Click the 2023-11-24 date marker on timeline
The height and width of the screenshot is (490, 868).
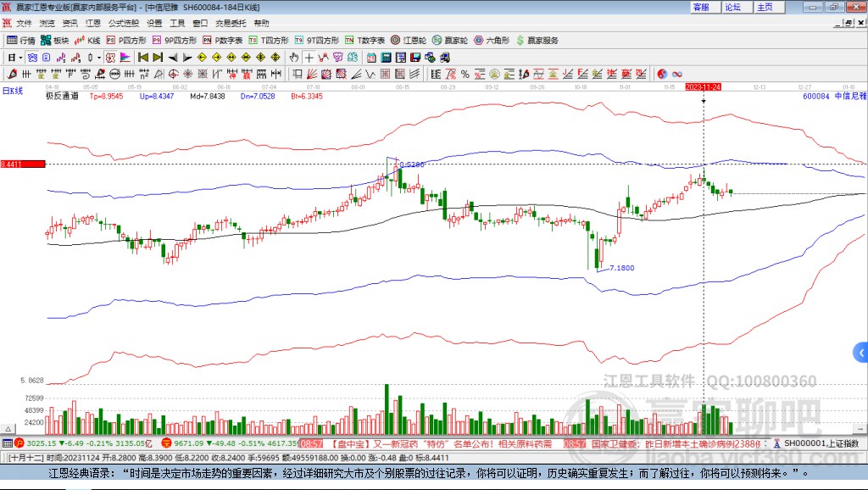click(703, 86)
